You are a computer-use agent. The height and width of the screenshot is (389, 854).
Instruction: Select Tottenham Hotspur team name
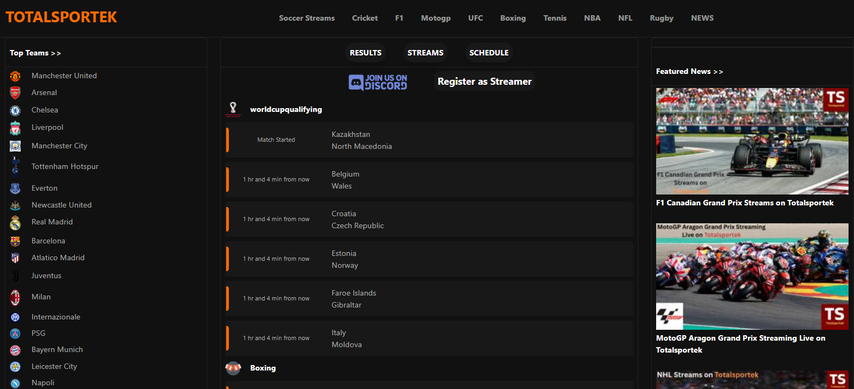pos(65,166)
